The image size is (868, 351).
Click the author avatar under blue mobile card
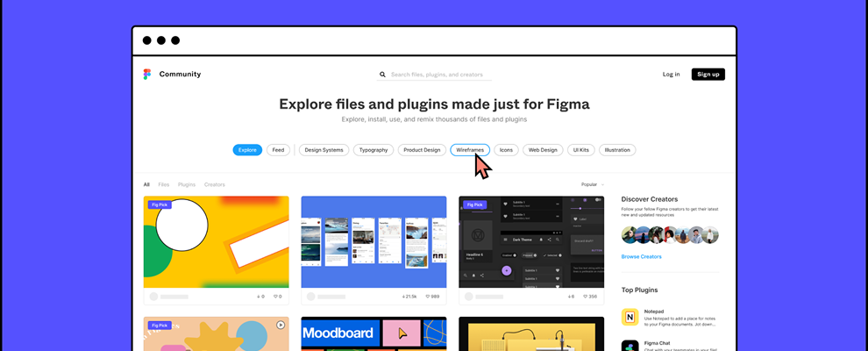point(311,297)
